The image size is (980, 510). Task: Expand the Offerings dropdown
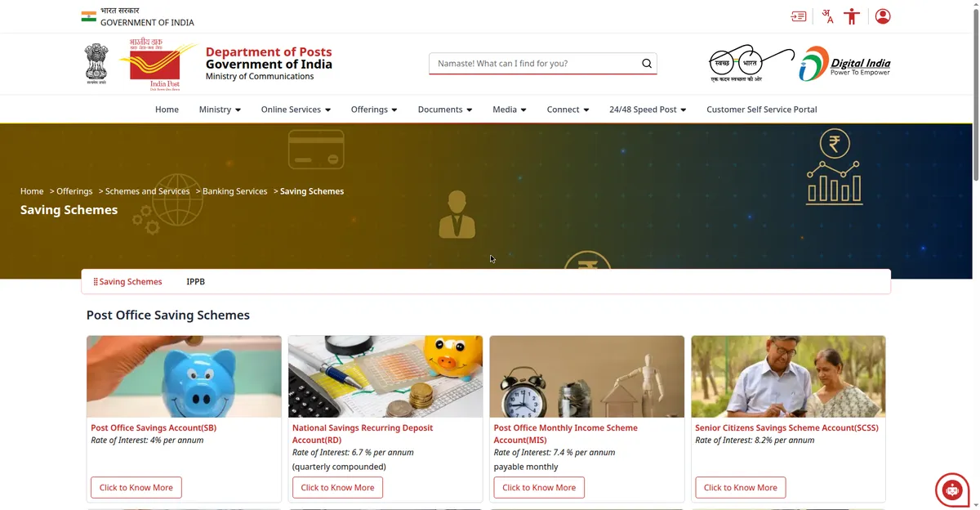click(374, 110)
